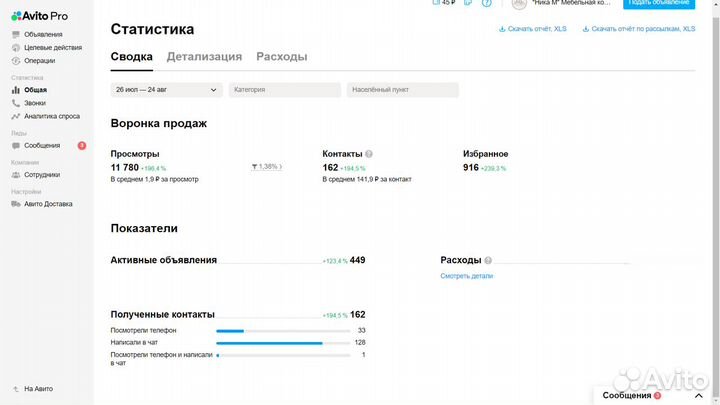Click the Написали в чат progress bar
Screen dimensions: 720x405
pyautogui.click(x=283, y=343)
